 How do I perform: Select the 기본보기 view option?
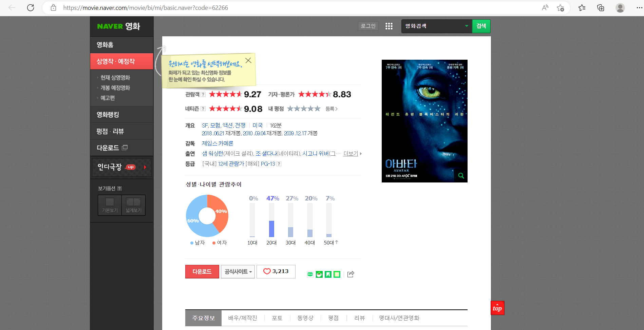(x=110, y=205)
